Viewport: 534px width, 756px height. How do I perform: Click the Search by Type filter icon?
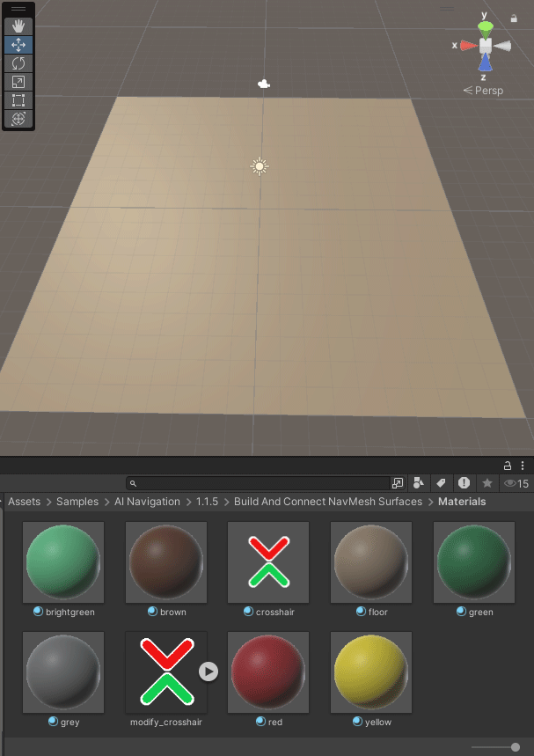point(419,483)
